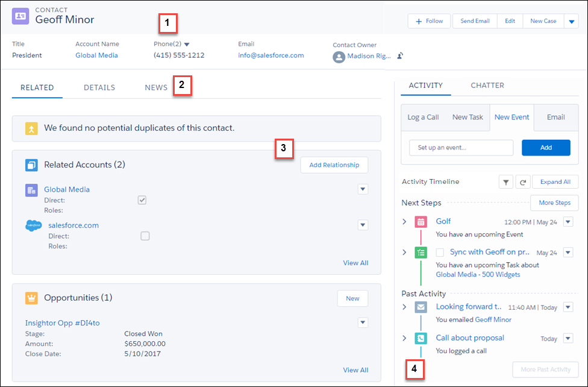Open Madison Rig... owner link

click(x=369, y=56)
